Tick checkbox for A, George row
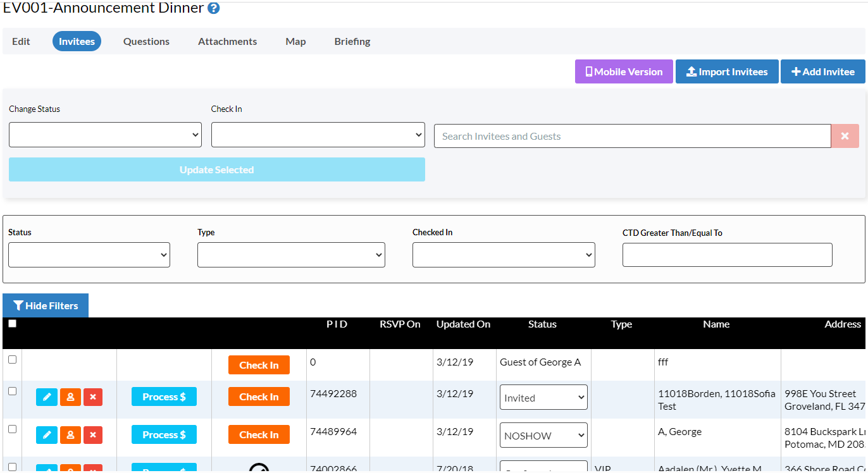Viewport: 868px width, 473px height. (12, 429)
